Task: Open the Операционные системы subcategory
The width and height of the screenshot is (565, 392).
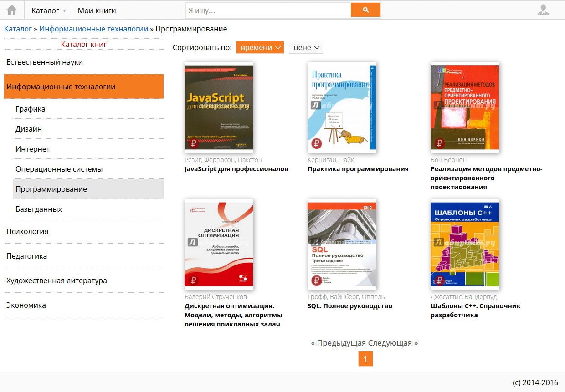Action: point(88,169)
